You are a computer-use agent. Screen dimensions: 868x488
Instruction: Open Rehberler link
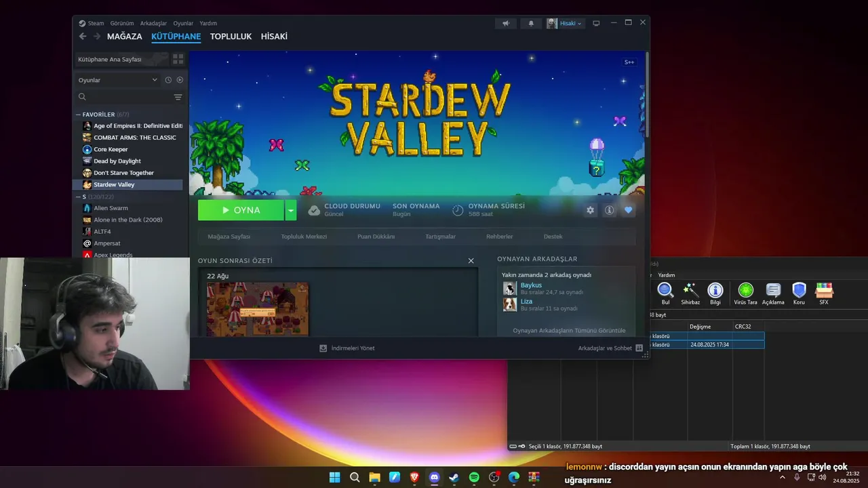tap(499, 237)
